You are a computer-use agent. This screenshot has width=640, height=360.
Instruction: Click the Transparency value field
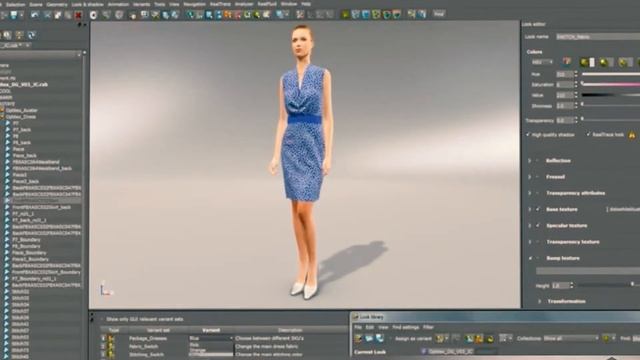[x=565, y=120]
